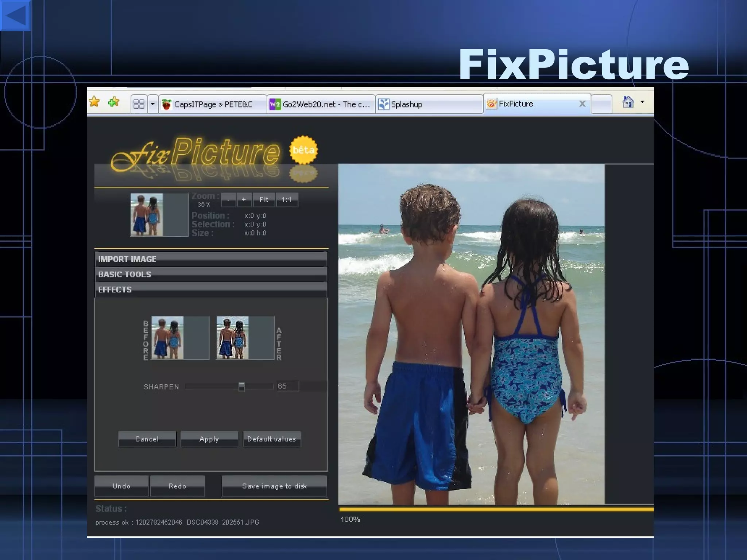This screenshot has width=747, height=560.
Task: Zoom in with the plus button
Action: pos(244,200)
